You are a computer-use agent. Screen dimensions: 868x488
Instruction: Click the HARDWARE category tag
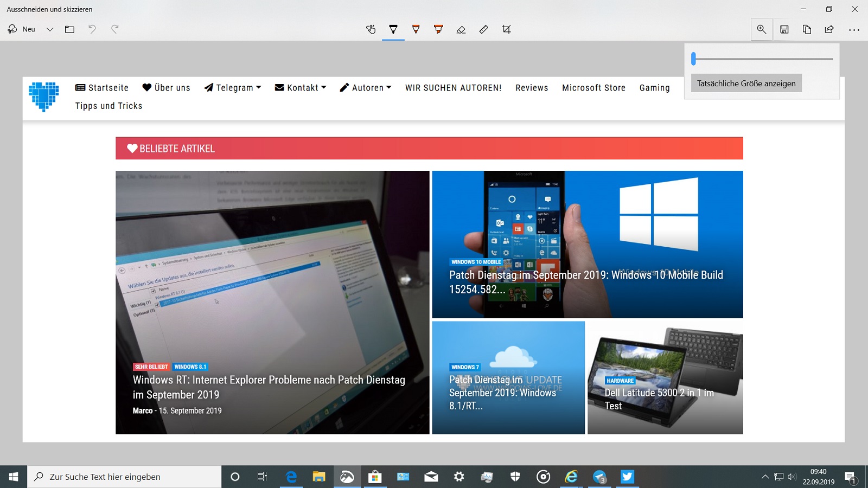click(620, 381)
